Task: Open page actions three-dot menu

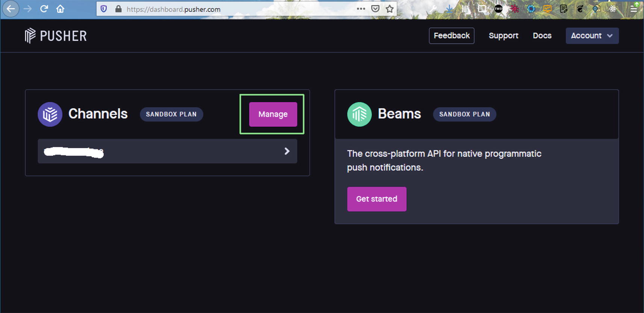Action: click(x=361, y=9)
